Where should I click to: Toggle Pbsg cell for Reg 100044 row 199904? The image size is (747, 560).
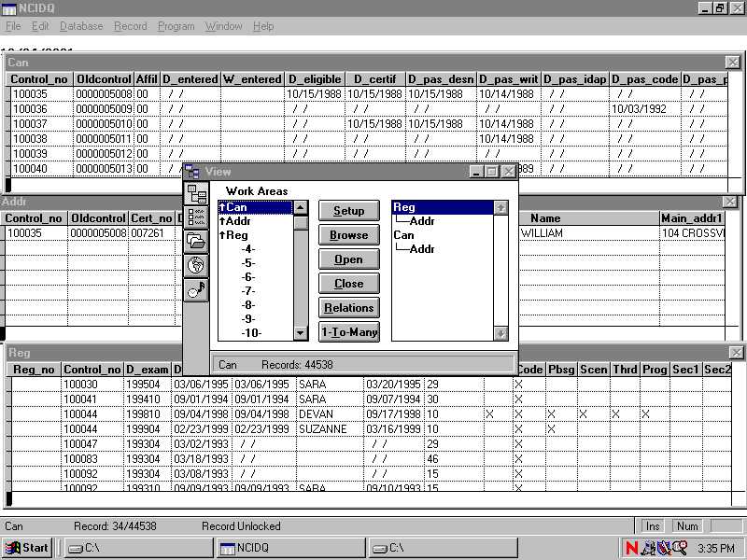pyautogui.click(x=551, y=429)
